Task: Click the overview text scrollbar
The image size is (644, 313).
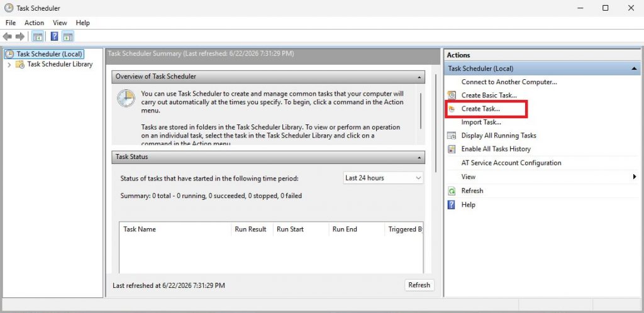Action: point(421,111)
